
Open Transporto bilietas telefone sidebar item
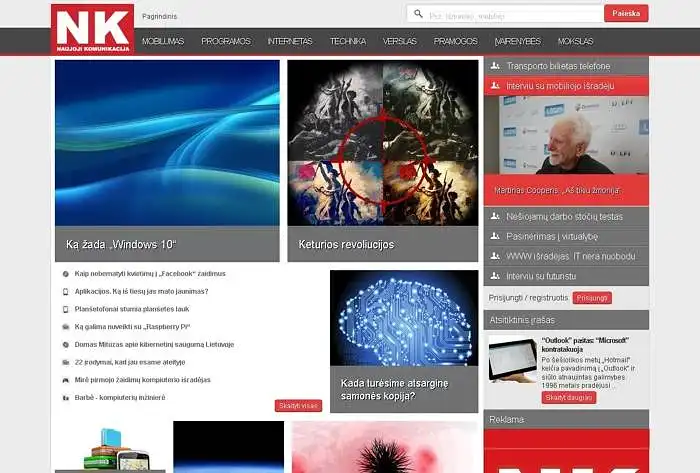tap(566, 66)
